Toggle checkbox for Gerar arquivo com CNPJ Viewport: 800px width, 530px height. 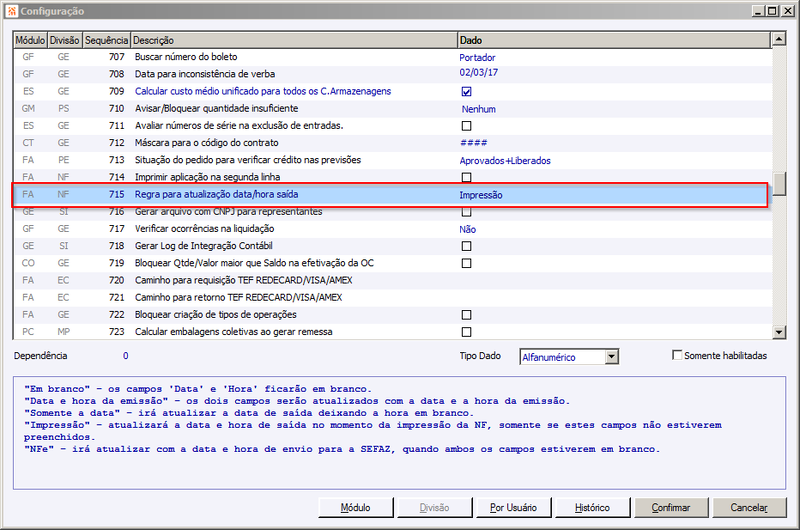point(466,212)
